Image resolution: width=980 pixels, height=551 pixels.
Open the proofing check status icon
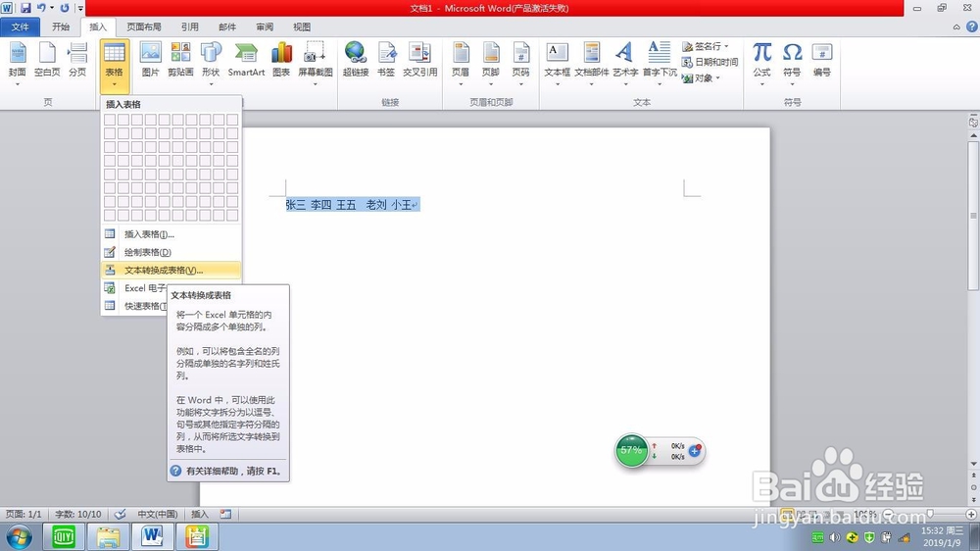pos(120,514)
